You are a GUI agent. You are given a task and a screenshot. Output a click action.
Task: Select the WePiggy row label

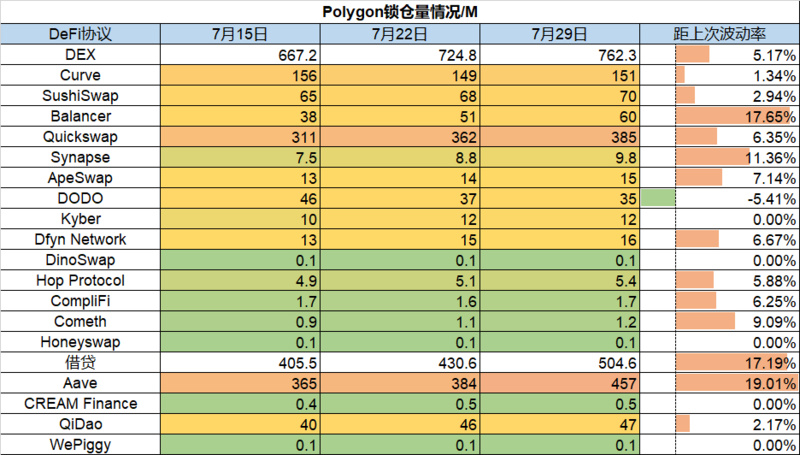[x=81, y=445]
